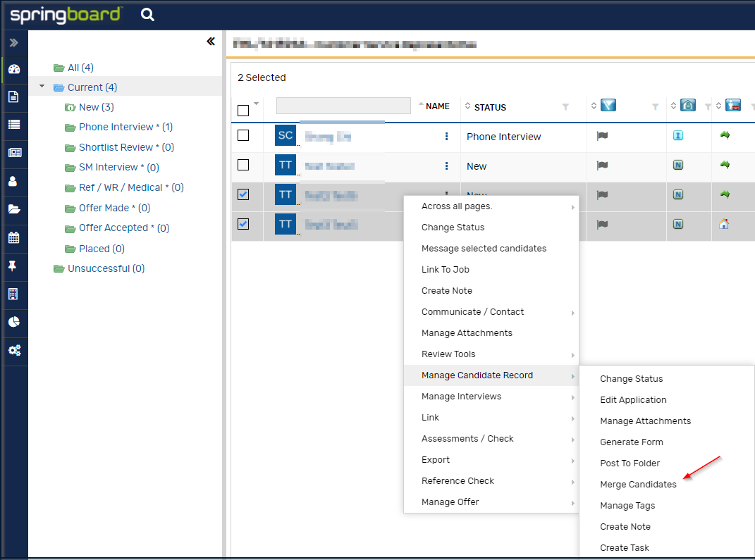The image size is (755, 560).
Task: Click the Australia map icon in Phone Interview row
Action: pos(725,136)
